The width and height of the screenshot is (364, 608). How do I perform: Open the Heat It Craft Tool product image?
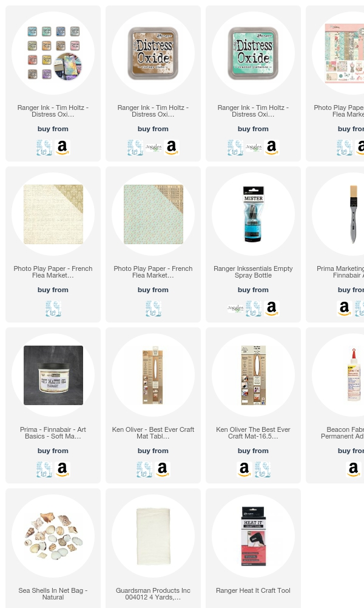point(253,536)
